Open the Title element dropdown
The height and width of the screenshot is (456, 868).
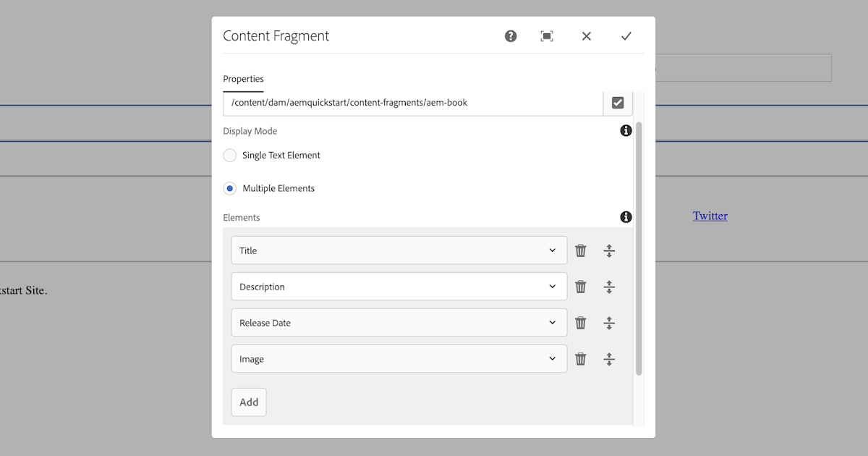point(552,250)
